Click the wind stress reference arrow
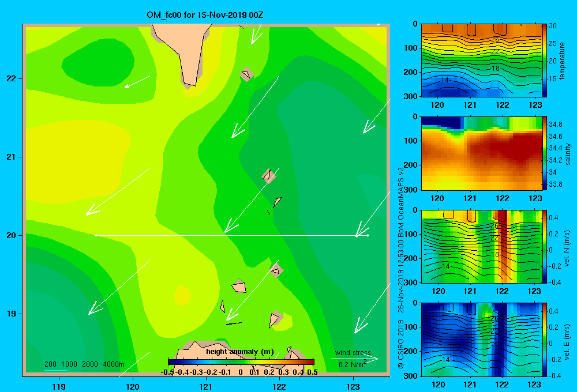Screen dimensions: 577x392 pos(355,359)
